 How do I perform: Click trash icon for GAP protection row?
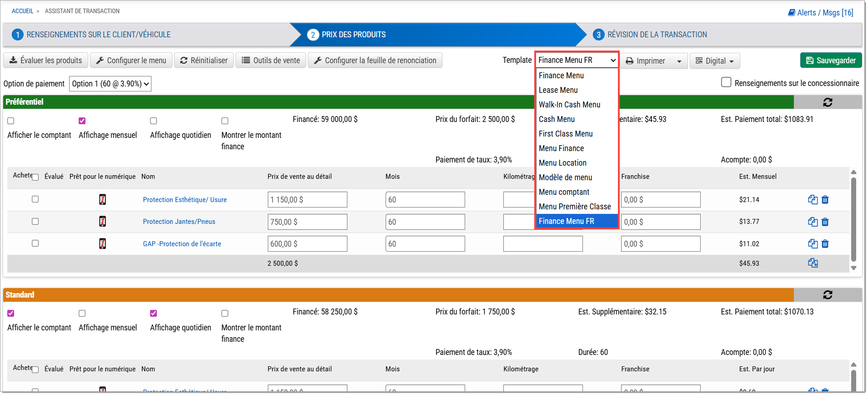pos(825,244)
